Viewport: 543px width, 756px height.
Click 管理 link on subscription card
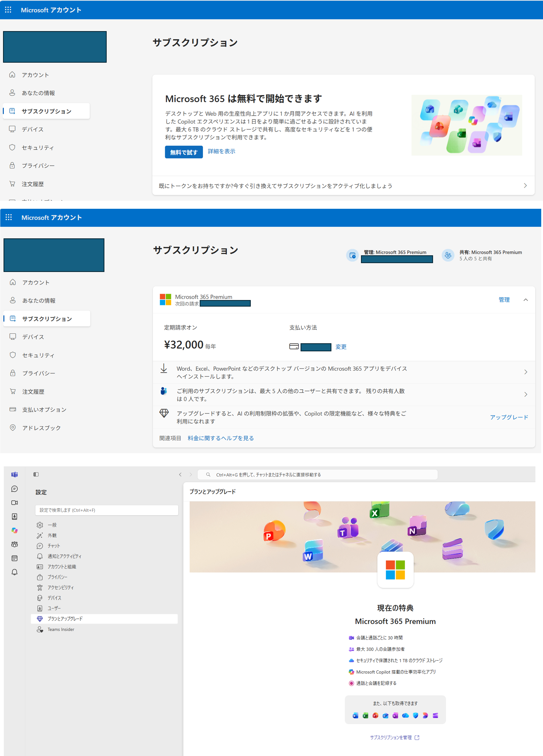(504, 300)
